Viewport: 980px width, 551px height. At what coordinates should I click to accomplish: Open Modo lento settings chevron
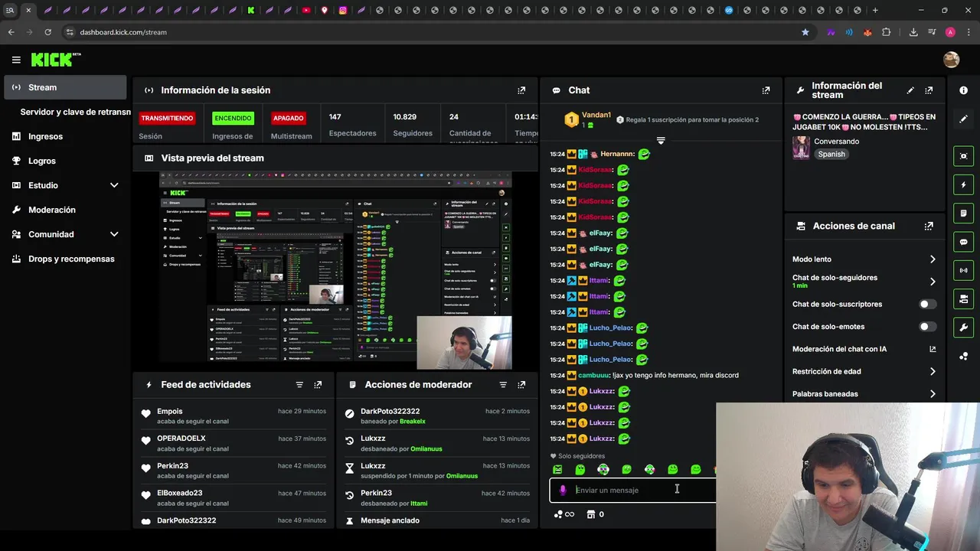[x=933, y=259]
